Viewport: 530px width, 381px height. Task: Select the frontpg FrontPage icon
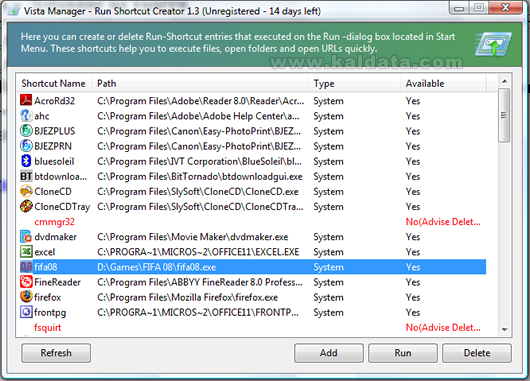26,312
